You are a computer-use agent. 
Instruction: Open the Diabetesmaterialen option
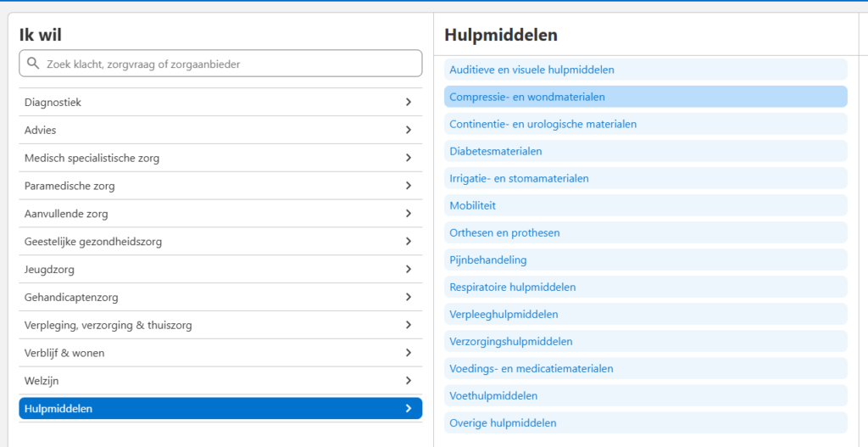coord(496,151)
